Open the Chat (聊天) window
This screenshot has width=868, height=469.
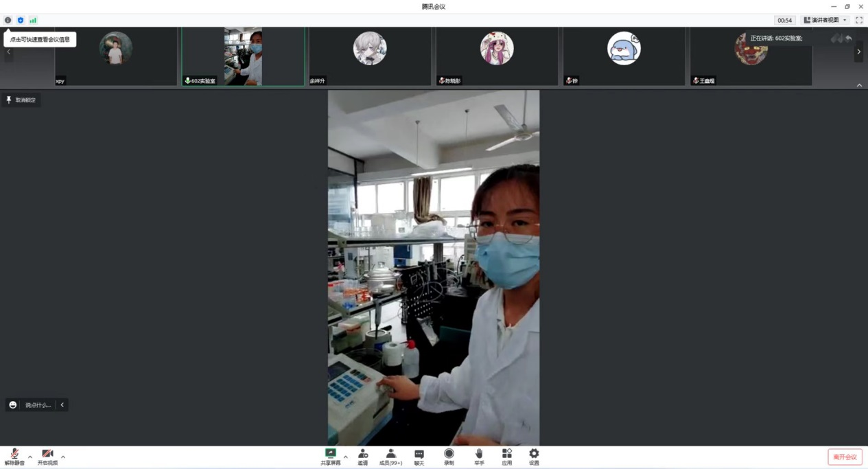[419, 457]
